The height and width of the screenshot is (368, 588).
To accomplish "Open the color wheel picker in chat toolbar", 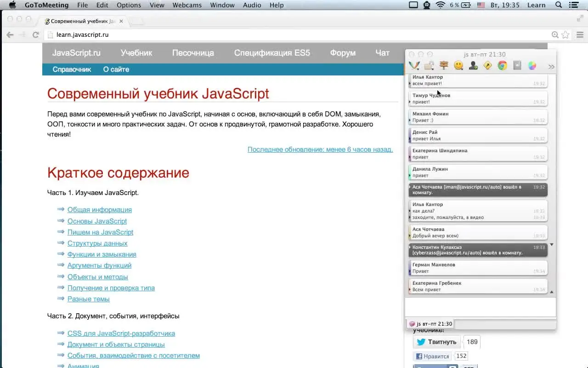I will coord(532,66).
